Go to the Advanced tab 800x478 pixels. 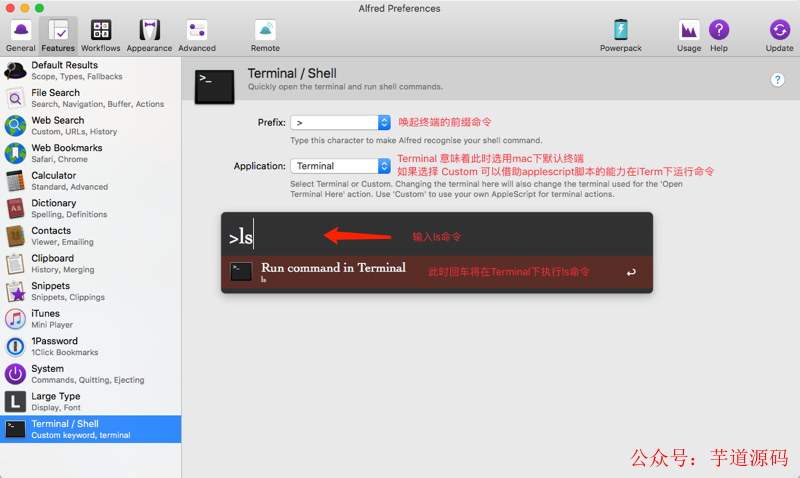197,35
